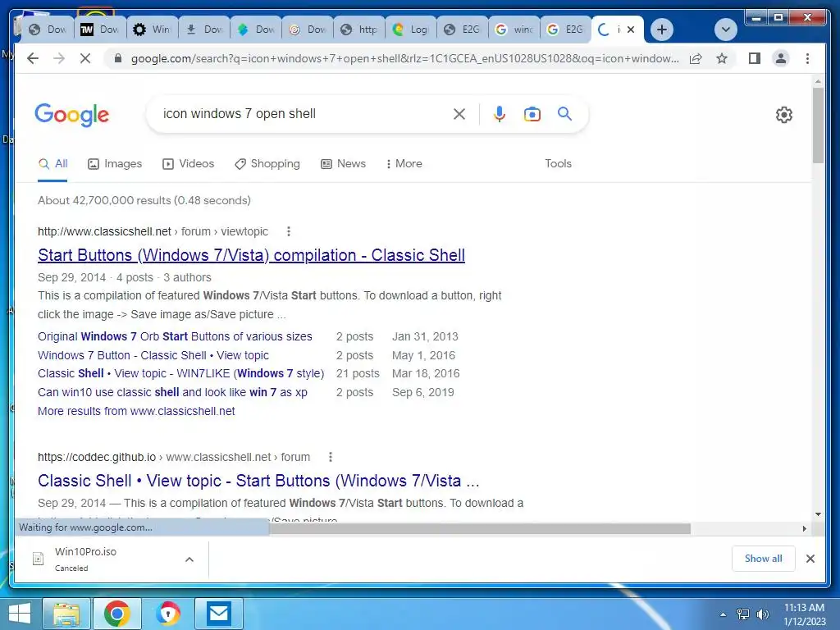Open search Tools
Viewport: 840px width, 630px height.
(x=558, y=163)
